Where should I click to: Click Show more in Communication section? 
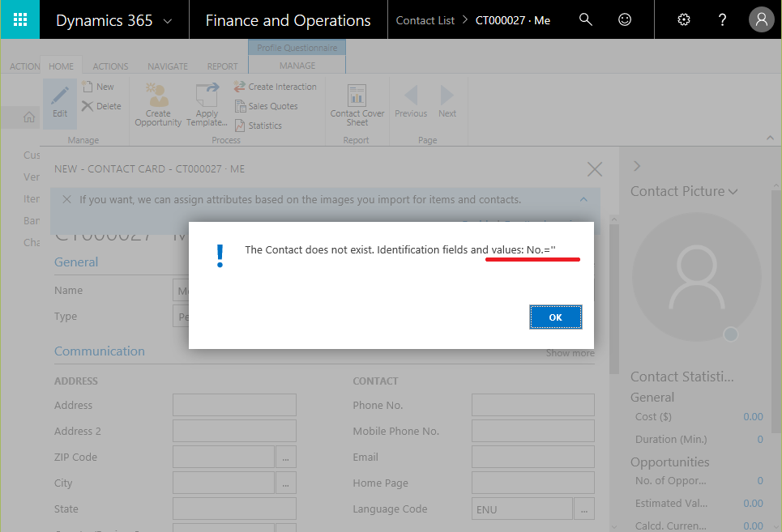(x=570, y=353)
